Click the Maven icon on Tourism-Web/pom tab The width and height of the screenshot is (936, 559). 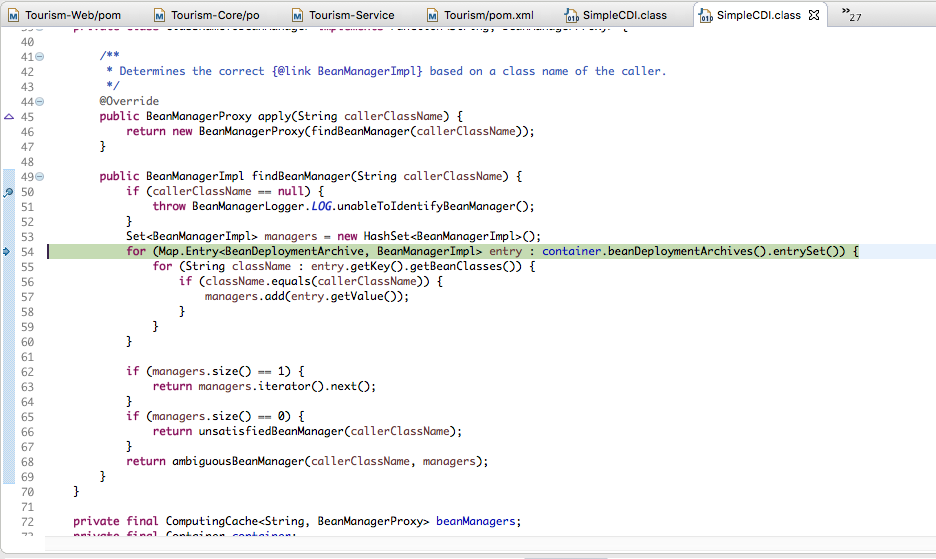click(12, 15)
